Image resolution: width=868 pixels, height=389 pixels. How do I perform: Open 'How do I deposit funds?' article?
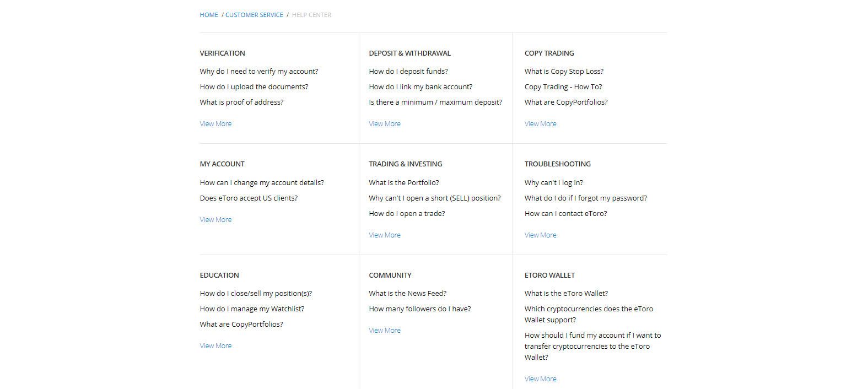pyautogui.click(x=408, y=72)
